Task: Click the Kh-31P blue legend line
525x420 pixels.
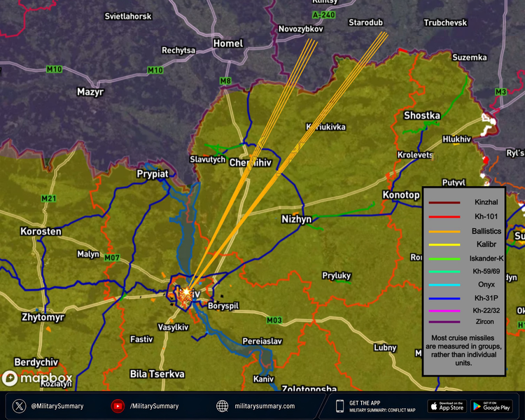Action: tap(444, 298)
